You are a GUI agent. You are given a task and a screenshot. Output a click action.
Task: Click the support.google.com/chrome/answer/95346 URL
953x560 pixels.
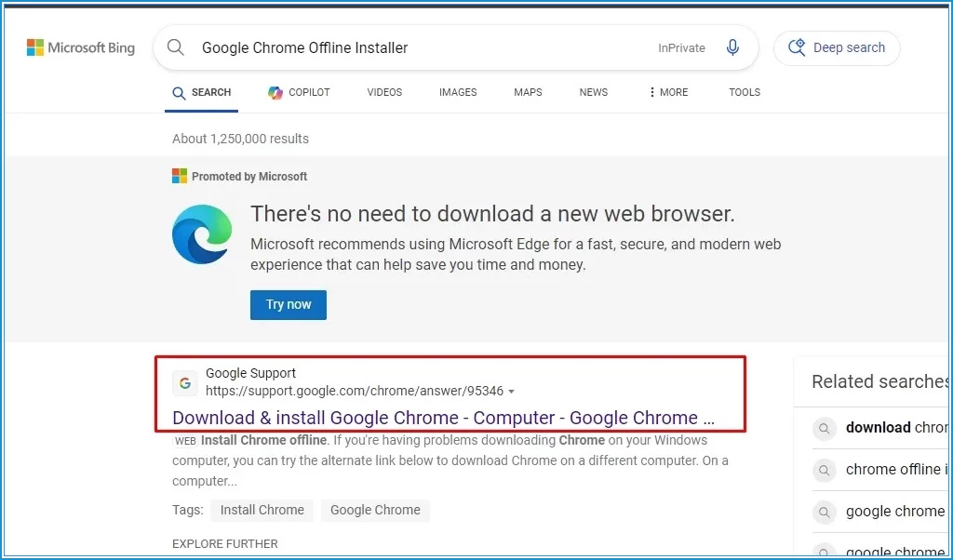point(355,391)
